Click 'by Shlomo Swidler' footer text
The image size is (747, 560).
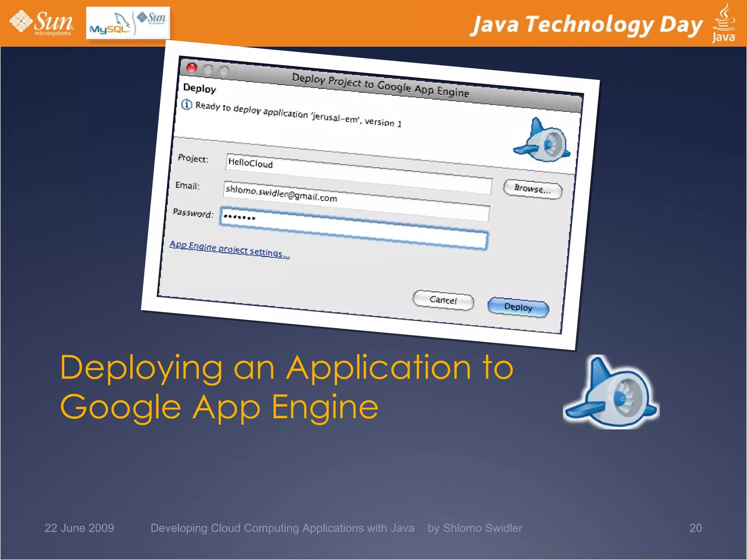475,528
